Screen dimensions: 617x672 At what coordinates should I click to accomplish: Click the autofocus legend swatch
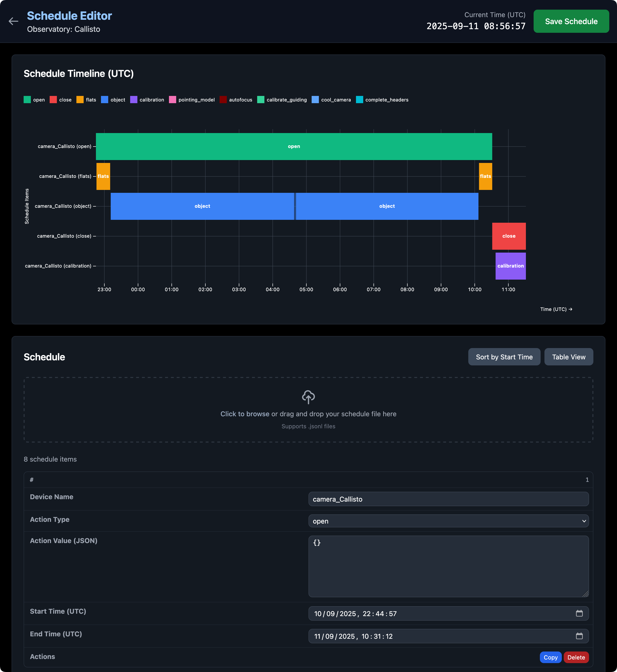[x=223, y=100]
